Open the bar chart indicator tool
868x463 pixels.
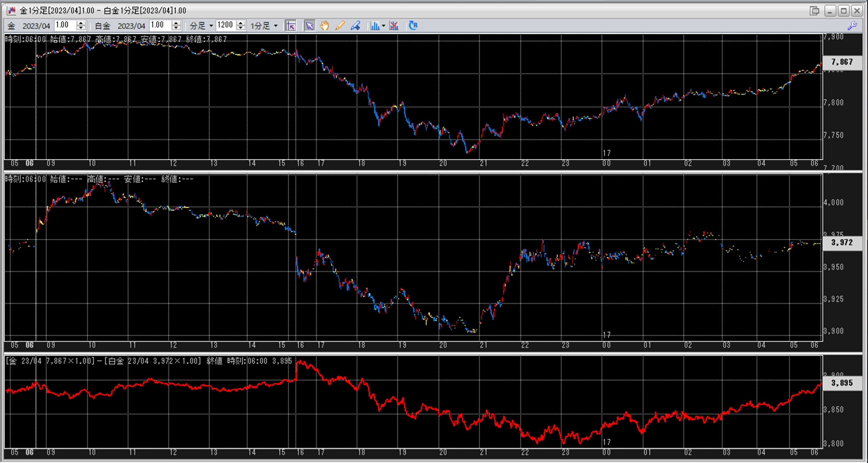point(374,26)
